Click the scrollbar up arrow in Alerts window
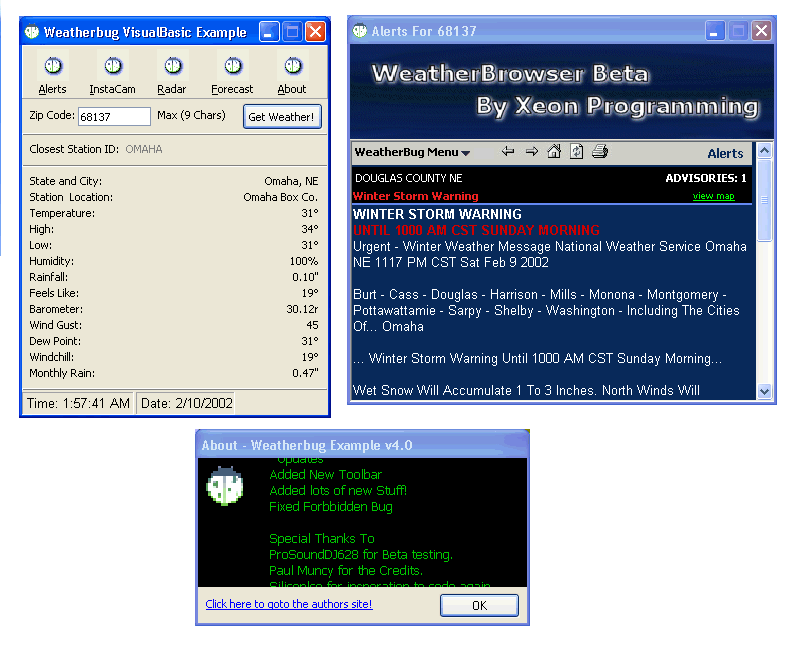The height and width of the screenshot is (672, 798). 764,151
